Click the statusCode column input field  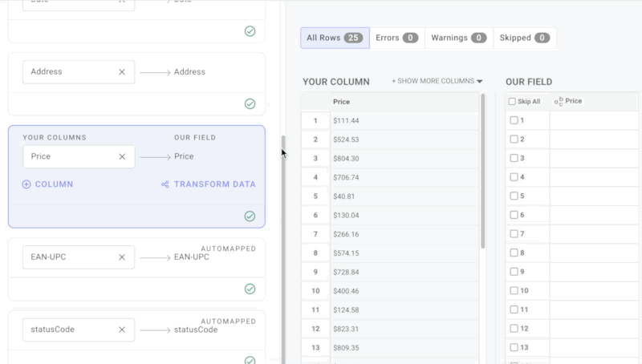pyautogui.click(x=67, y=330)
